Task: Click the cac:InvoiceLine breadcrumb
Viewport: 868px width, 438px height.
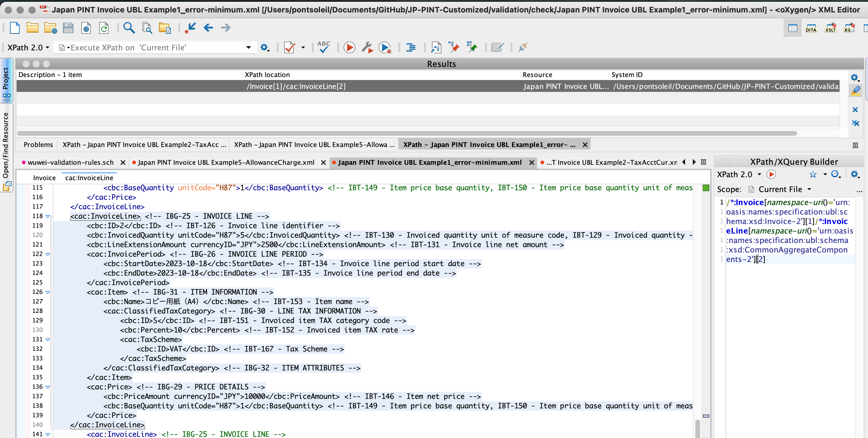Action: click(89, 178)
